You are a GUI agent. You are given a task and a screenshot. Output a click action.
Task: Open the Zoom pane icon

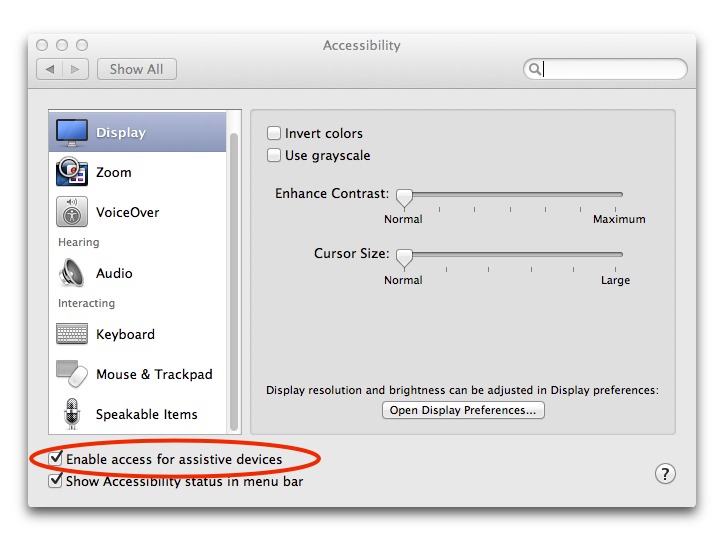[x=72, y=172]
